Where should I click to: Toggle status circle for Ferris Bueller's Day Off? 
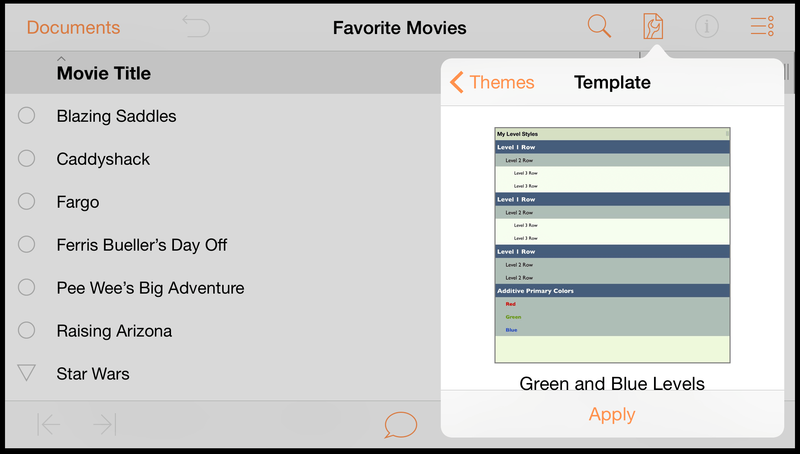tap(27, 244)
